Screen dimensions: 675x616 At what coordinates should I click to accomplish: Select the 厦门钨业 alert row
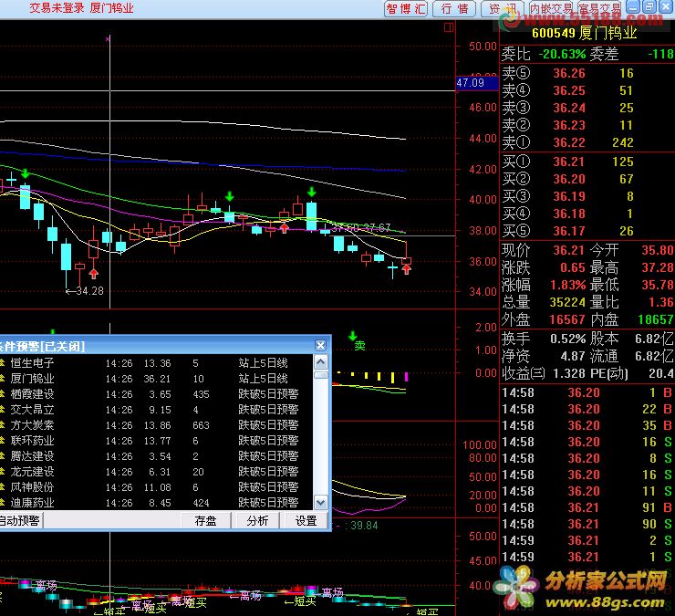(x=157, y=378)
